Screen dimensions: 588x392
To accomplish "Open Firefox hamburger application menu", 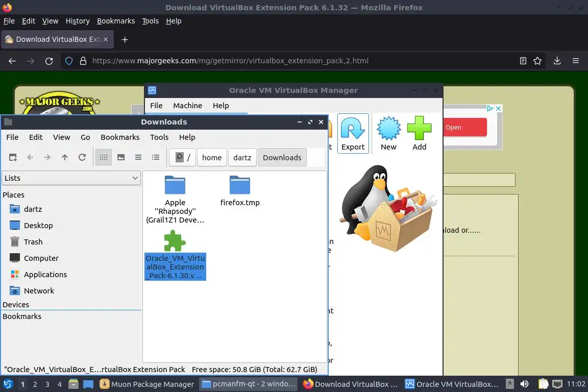I will [x=576, y=61].
